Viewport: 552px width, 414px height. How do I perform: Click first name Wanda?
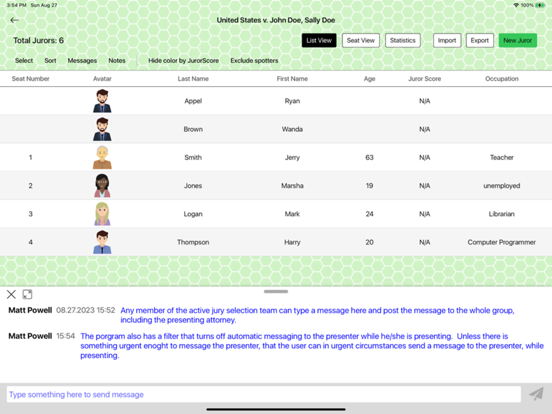[292, 129]
